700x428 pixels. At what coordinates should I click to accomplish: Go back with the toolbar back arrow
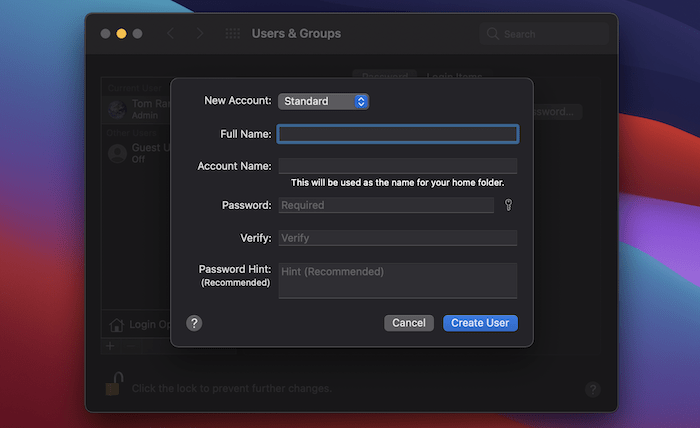click(x=171, y=33)
